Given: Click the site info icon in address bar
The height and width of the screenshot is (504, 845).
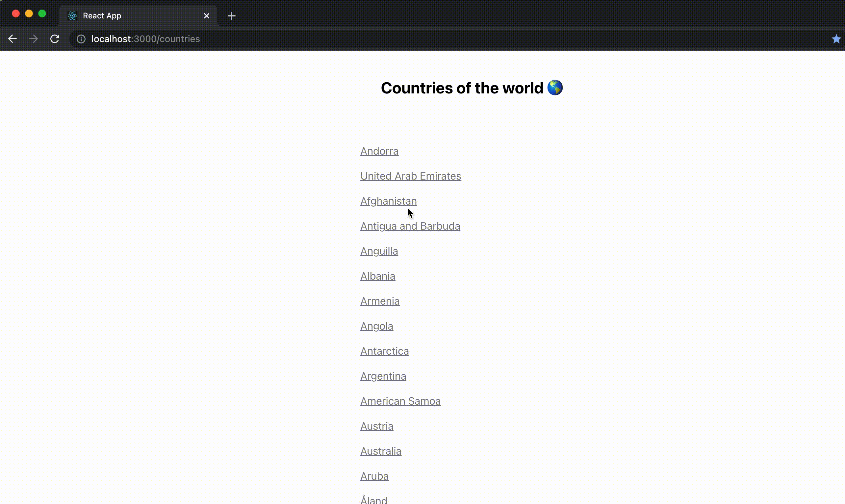Looking at the screenshot, I should [81, 39].
